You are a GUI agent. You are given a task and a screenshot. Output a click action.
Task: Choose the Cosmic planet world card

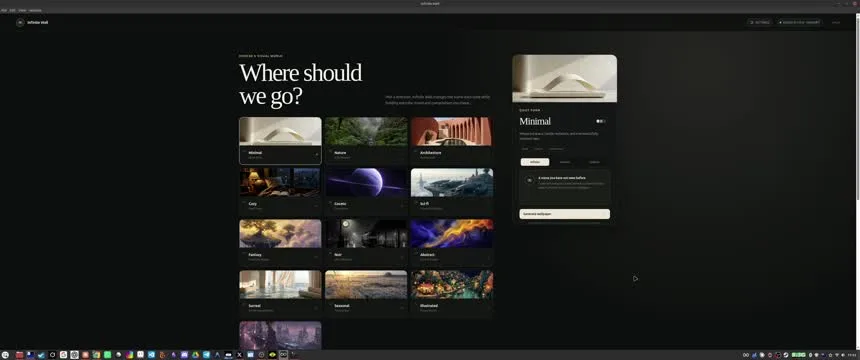[366, 190]
